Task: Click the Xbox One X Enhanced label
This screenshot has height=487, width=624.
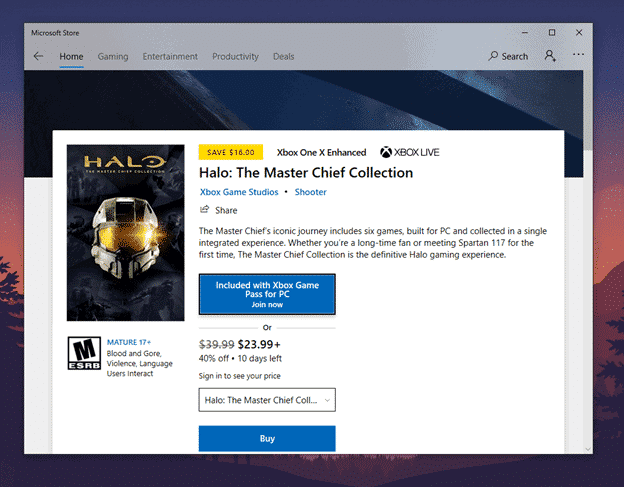Action: pyautogui.click(x=321, y=152)
